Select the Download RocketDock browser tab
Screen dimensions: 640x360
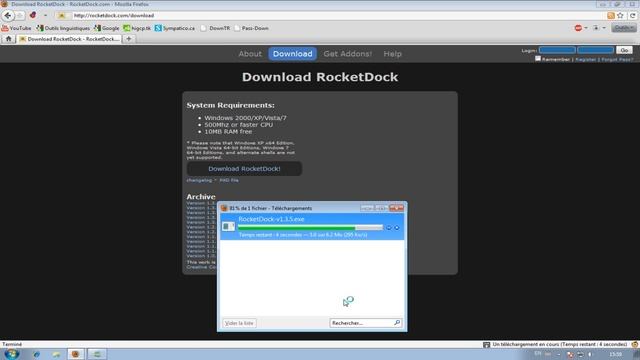[x=69, y=39]
